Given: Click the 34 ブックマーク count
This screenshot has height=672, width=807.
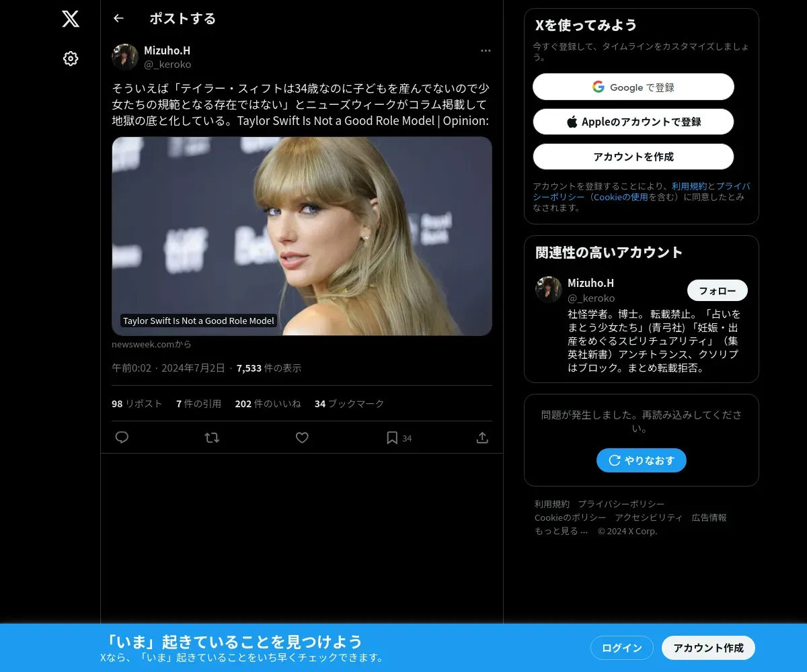Looking at the screenshot, I should coord(349,403).
